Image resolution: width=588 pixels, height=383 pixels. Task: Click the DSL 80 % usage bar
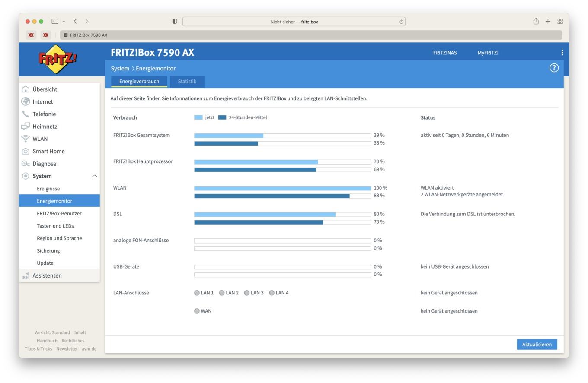[282, 215]
